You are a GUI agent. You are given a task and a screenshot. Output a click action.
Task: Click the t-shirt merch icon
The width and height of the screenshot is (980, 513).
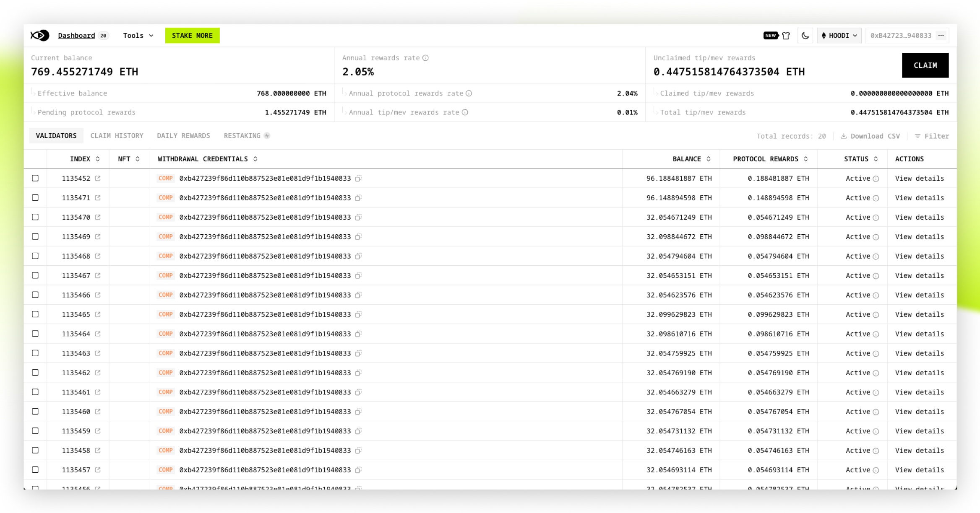(x=786, y=36)
